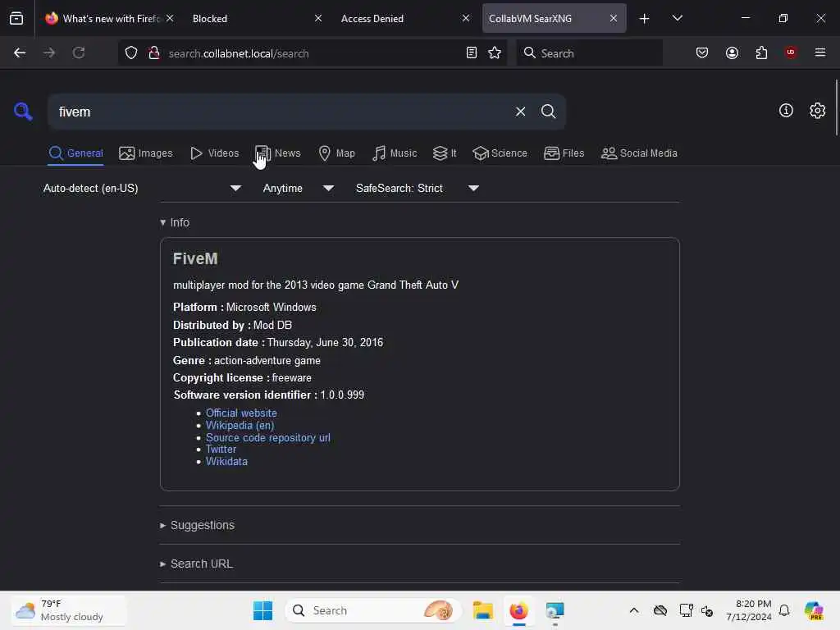Close the Blocked tab
840x630 pixels.
[318, 18]
